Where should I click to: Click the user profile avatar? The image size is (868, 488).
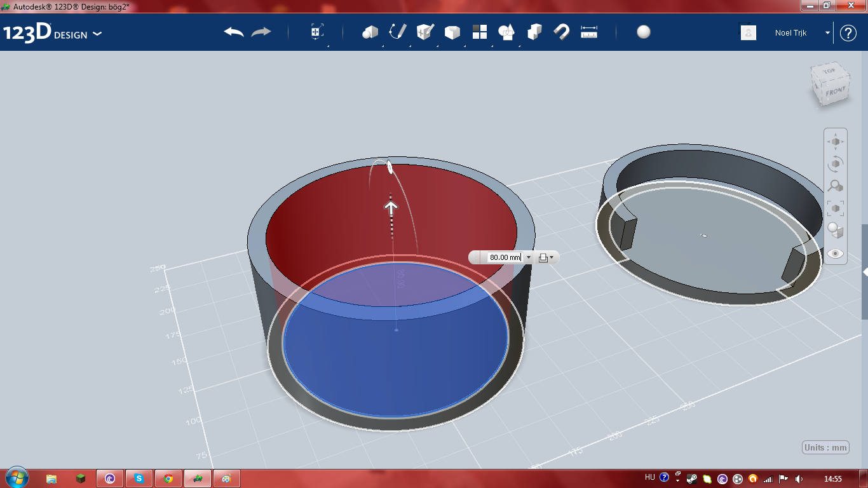click(749, 32)
